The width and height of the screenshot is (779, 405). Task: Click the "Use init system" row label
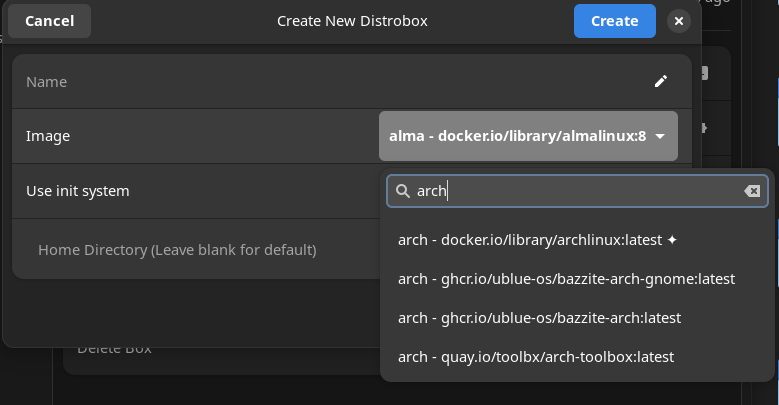click(78, 191)
